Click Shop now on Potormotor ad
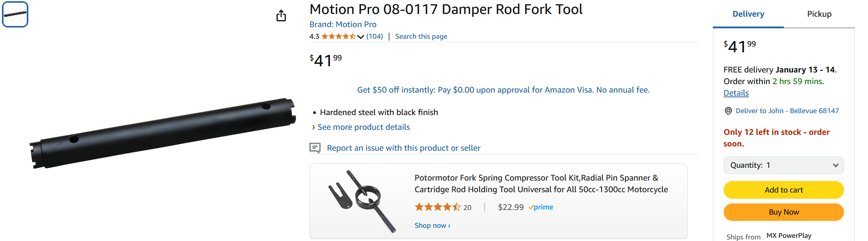The image size is (868, 241). 432,226
